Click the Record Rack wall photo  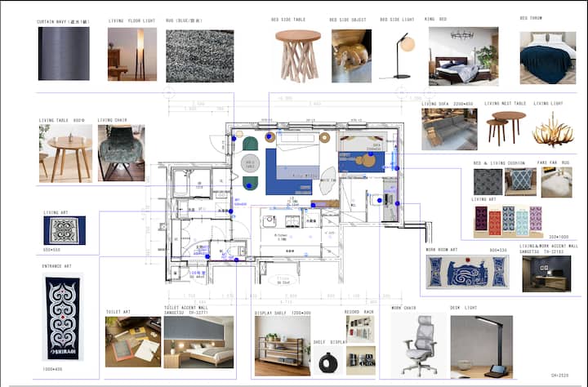coord(360,329)
